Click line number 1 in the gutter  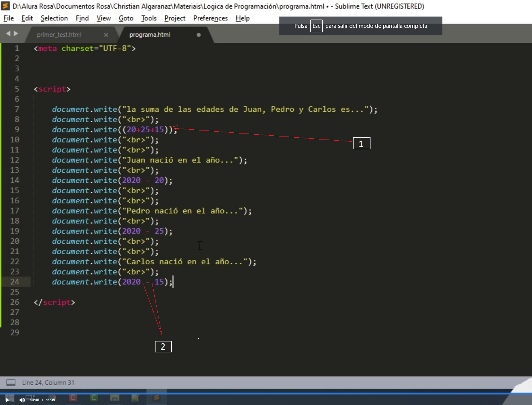click(x=17, y=48)
